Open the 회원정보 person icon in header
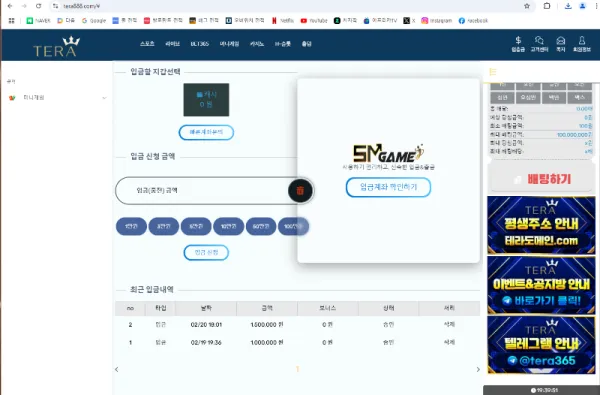The image size is (600, 395). [582, 44]
